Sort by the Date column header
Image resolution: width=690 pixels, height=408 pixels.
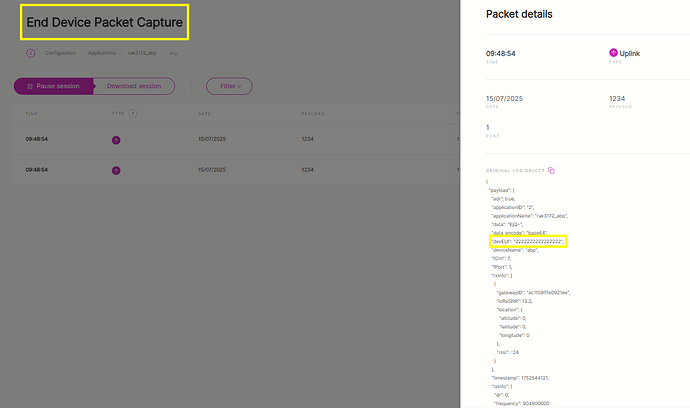[204, 113]
